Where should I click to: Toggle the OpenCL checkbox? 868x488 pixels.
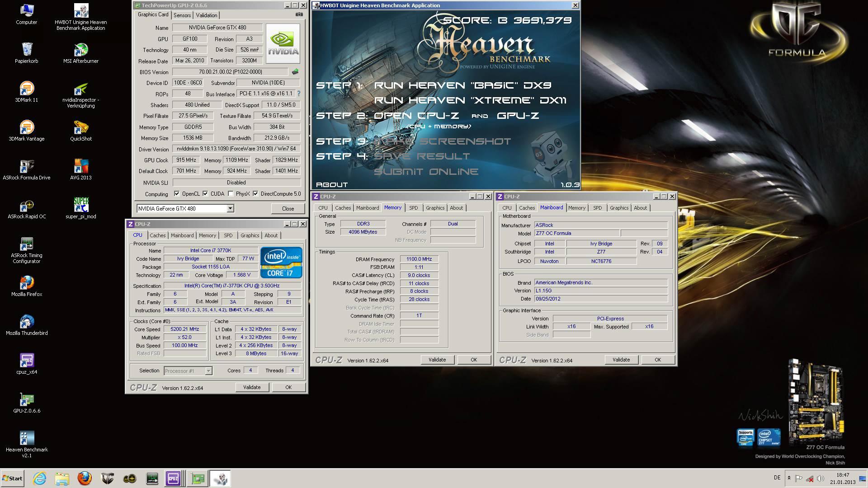(x=177, y=194)
